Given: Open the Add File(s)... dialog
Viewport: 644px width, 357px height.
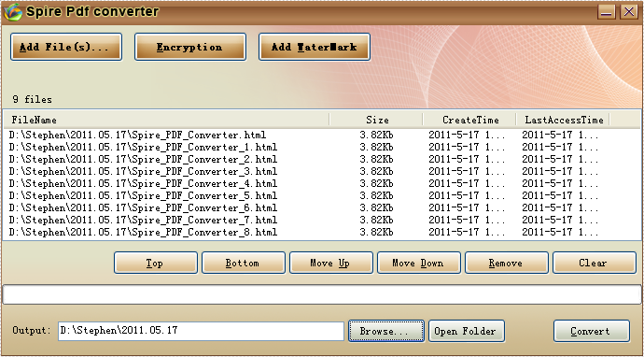Looking at the screenshot, I should [66, 47].
